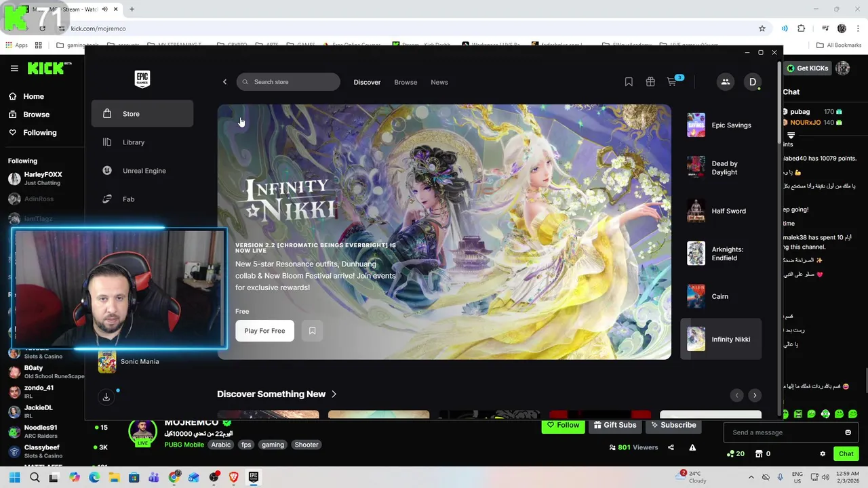868x488 pixels.
Task: Go to previous Discover Something New page
Action: pos(737,395)
